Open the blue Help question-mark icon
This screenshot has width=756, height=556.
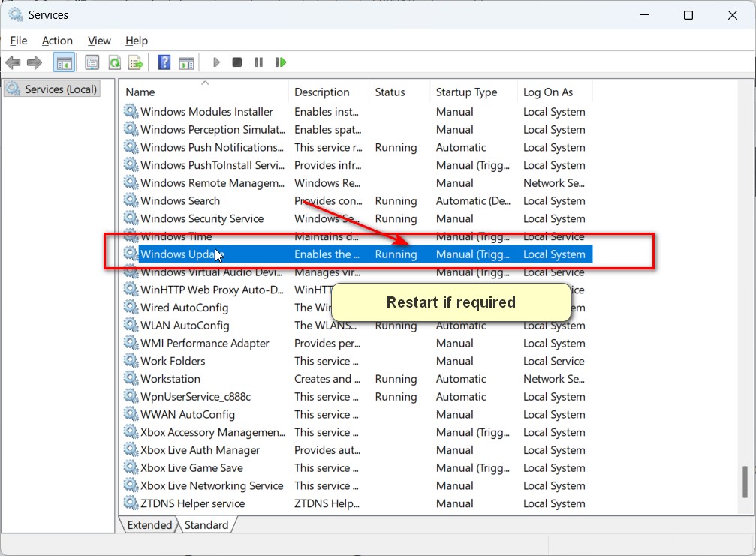(x=164, y=62)
